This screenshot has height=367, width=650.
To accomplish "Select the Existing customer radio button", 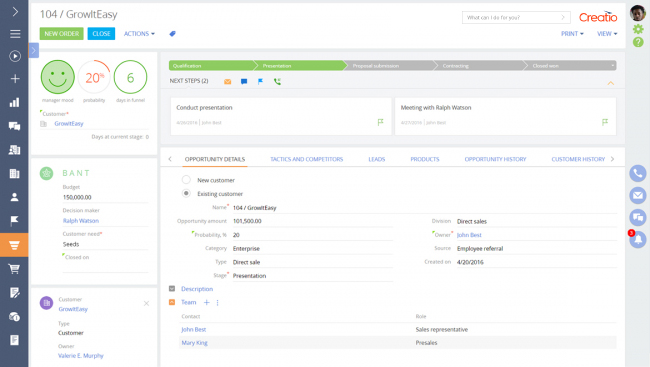I will pos(186,193).
